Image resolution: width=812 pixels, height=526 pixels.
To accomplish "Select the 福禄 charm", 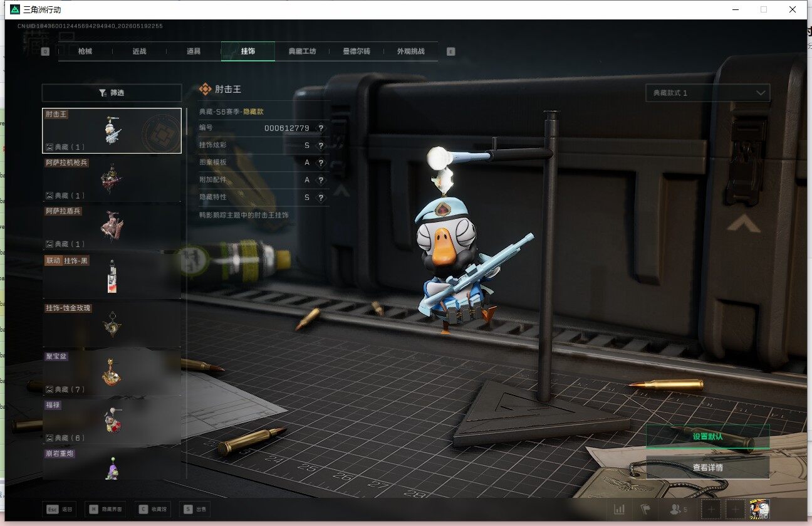I will (112, 421).
